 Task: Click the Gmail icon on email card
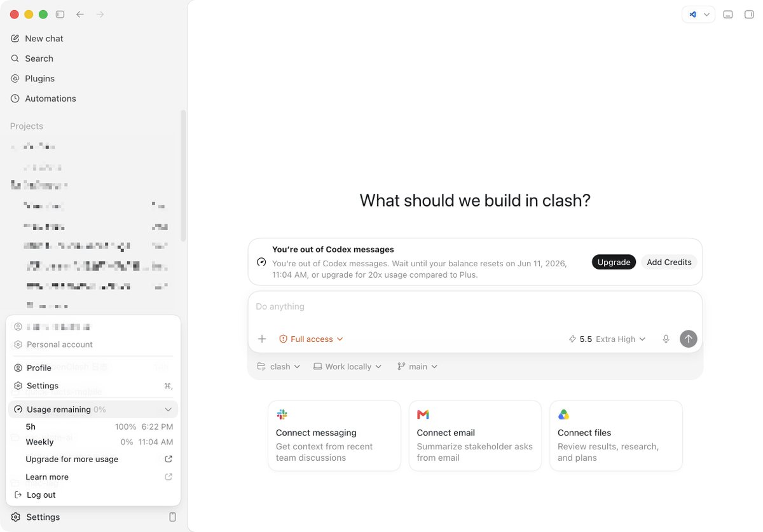423,414
